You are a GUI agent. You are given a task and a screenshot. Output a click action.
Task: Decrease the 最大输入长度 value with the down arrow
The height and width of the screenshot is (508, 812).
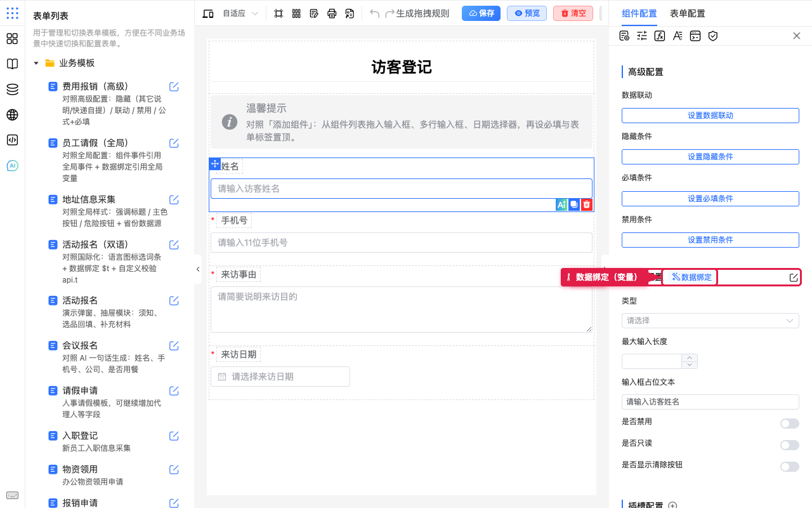click(x=690, y=365)
